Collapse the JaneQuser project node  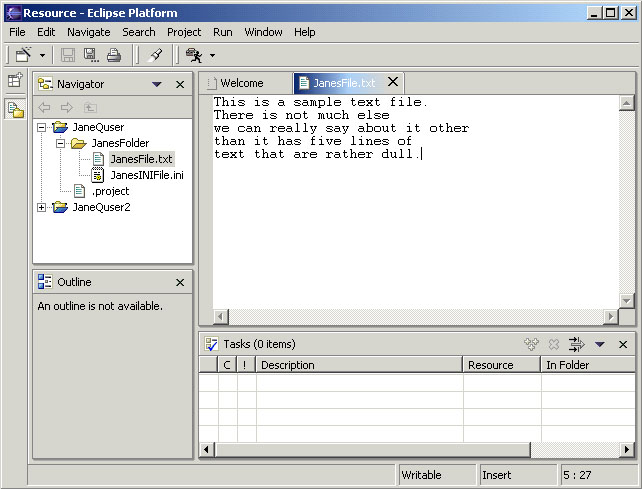(41, 127)
